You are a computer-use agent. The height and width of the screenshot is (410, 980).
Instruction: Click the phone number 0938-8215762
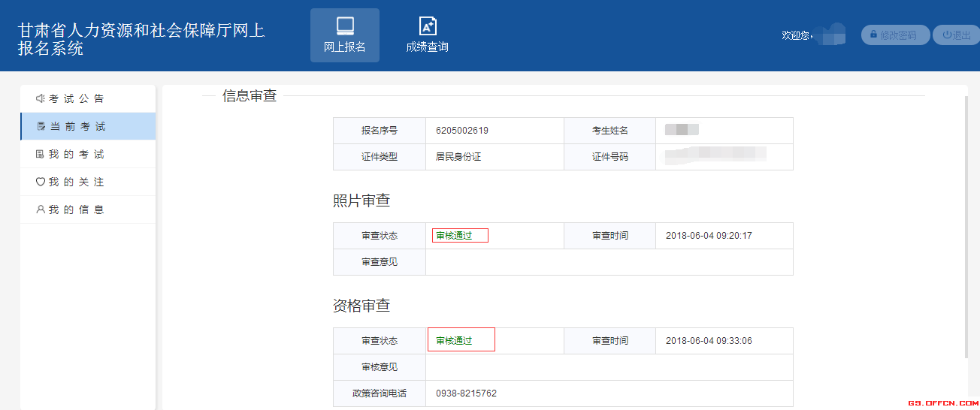466,393
